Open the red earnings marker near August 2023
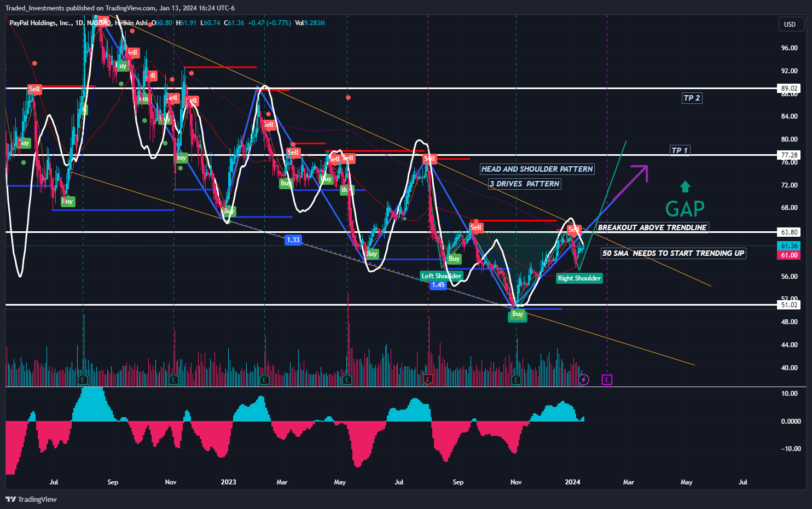This screenshot has width=812, height=509. 428,379
